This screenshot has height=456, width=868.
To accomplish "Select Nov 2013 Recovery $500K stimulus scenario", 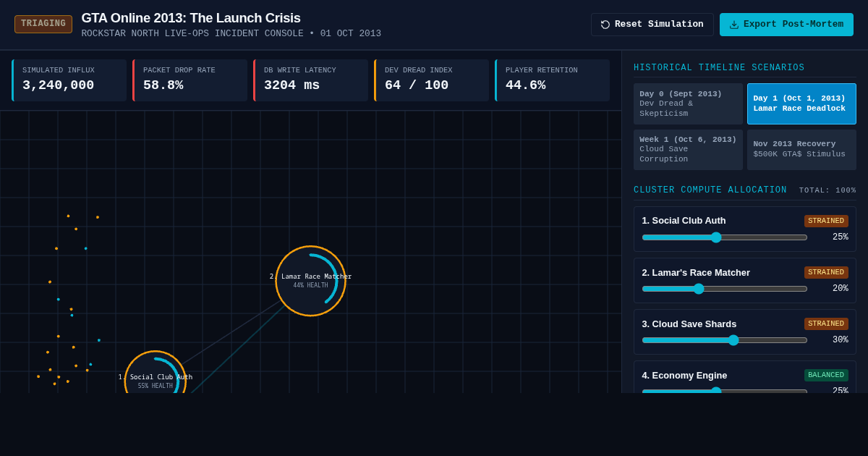I will tap(801, 150).
